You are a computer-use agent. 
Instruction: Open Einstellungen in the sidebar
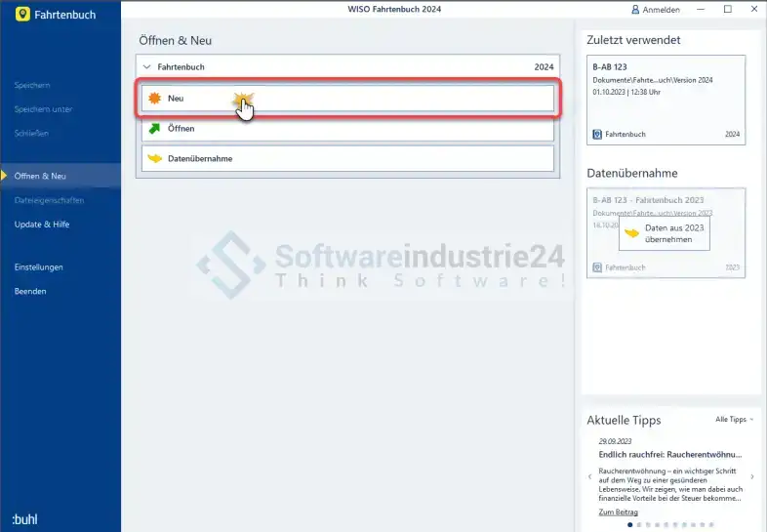click(38, 267)
